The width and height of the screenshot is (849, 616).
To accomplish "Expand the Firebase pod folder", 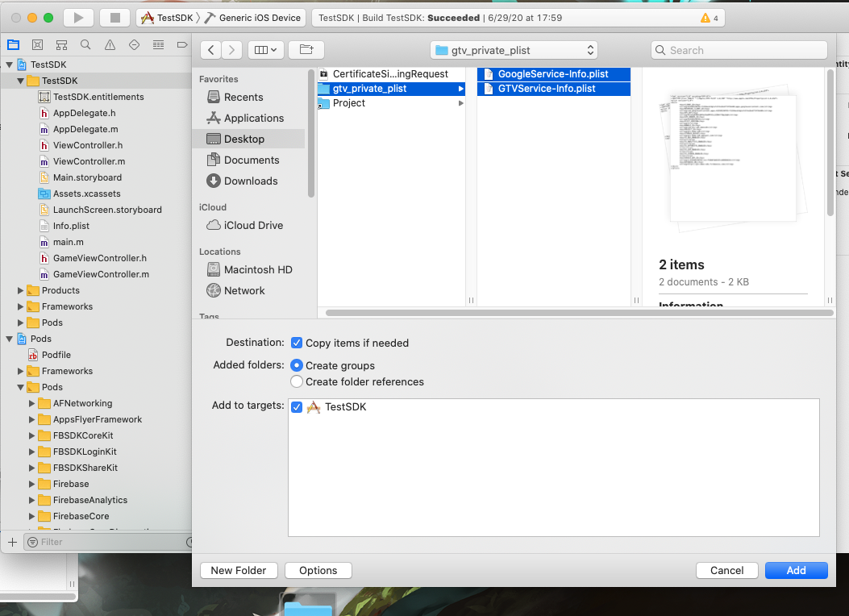I will 31,485.
